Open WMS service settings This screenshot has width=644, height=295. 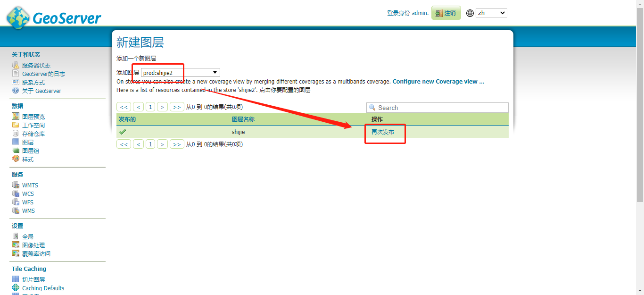[x=27, y=211]
